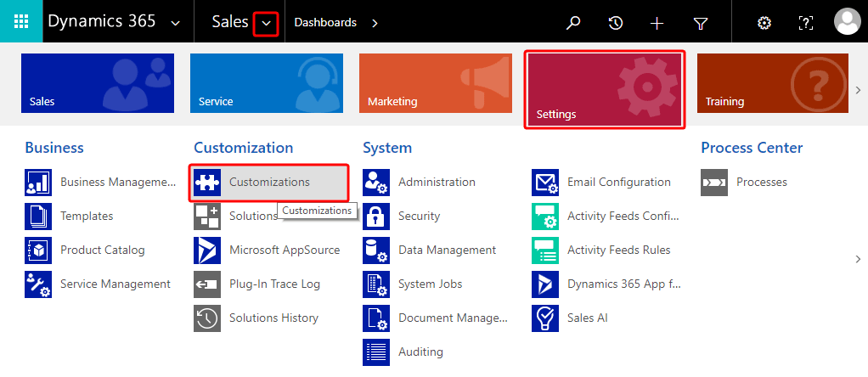The width and height of the screenshot is (868, 377).
Task: Open the Auditing link
Action: [420, 352]
